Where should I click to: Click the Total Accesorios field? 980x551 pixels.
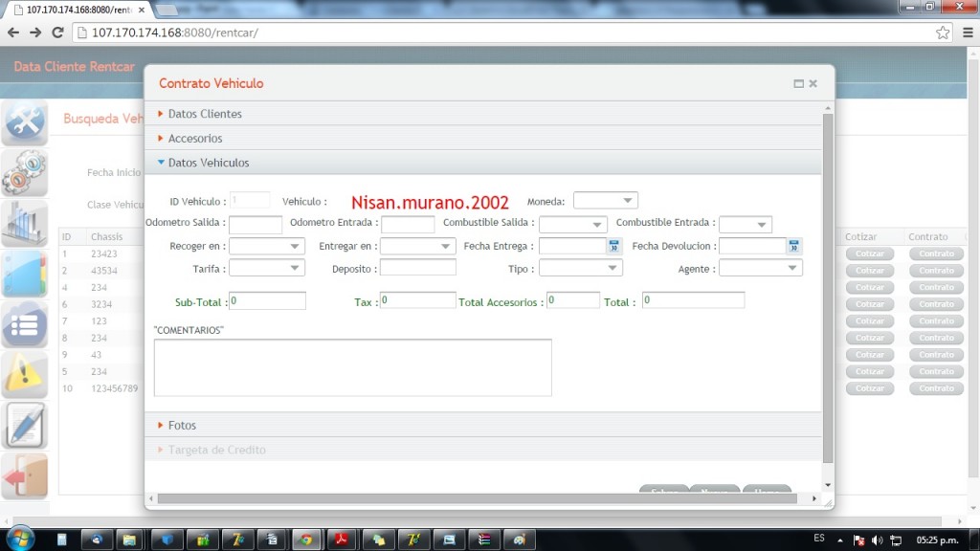tap(573, 300)
